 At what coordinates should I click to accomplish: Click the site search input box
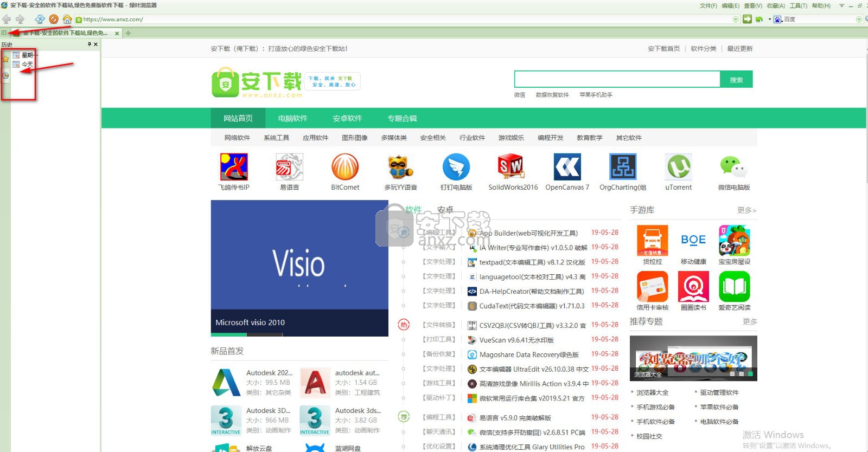coord(617,80)
